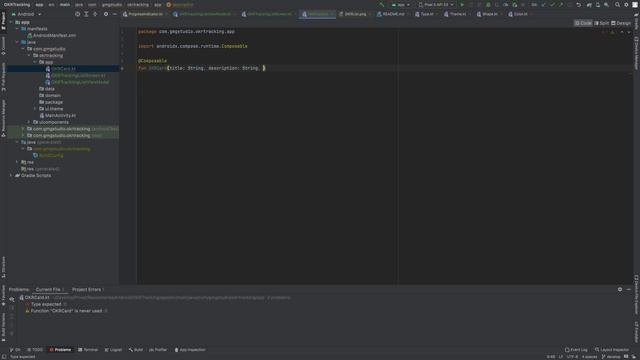Expand the ui.theme package
This screenshot has height=360, width=640.
point(35,109)
